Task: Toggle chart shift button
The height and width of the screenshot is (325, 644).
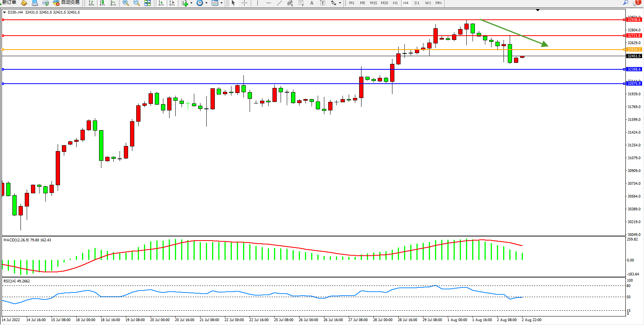Action: [172, 3]
